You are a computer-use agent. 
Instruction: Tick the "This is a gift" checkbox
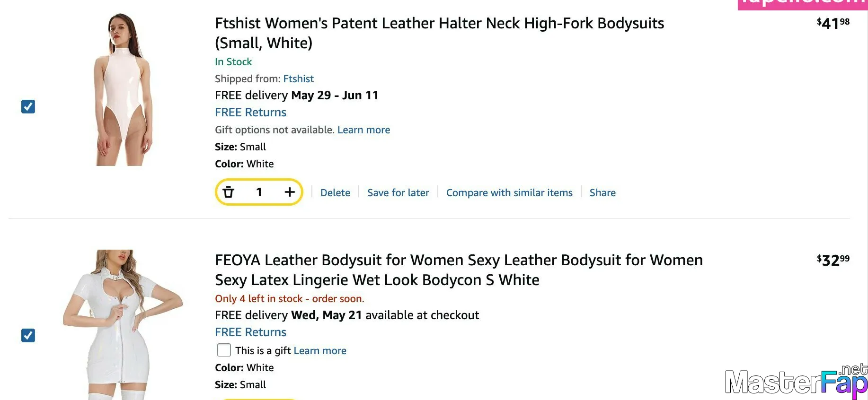(224, 350)
